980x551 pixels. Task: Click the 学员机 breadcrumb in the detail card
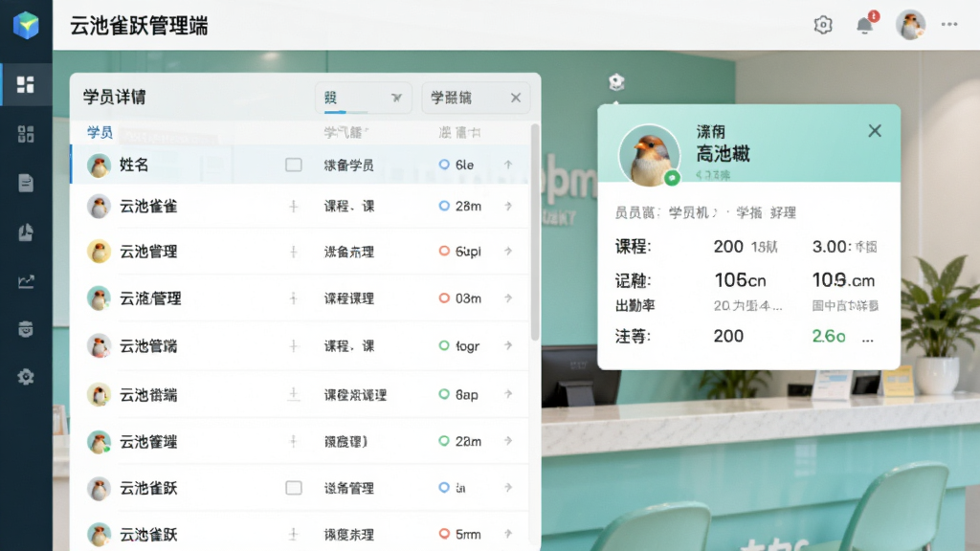pos(688,213)
